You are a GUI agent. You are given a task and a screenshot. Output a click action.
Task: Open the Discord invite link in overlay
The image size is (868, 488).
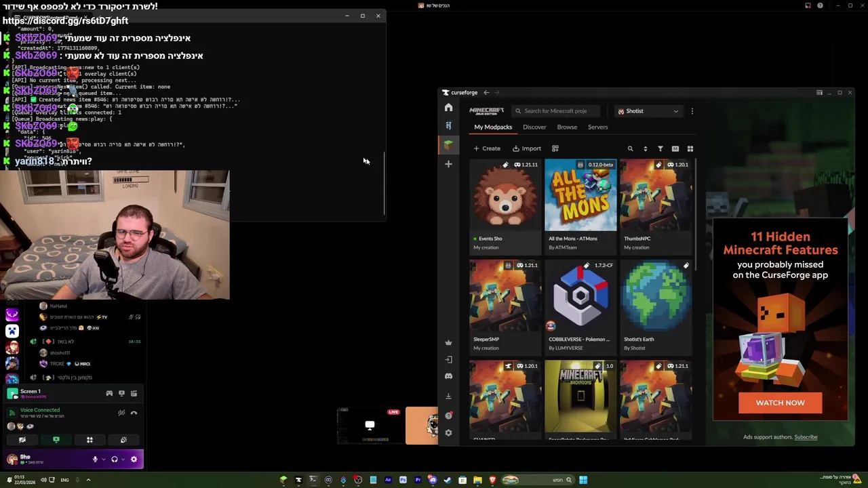pos(65,21)
